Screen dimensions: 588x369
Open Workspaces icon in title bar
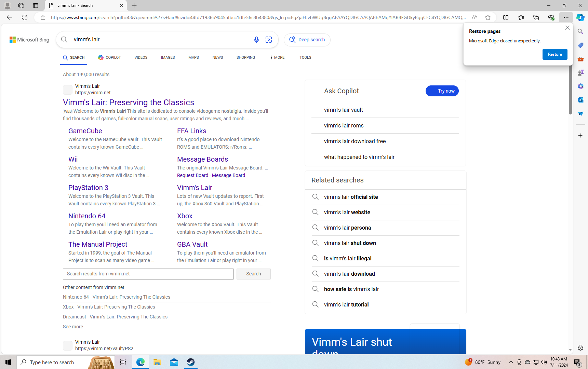[21, 5]
